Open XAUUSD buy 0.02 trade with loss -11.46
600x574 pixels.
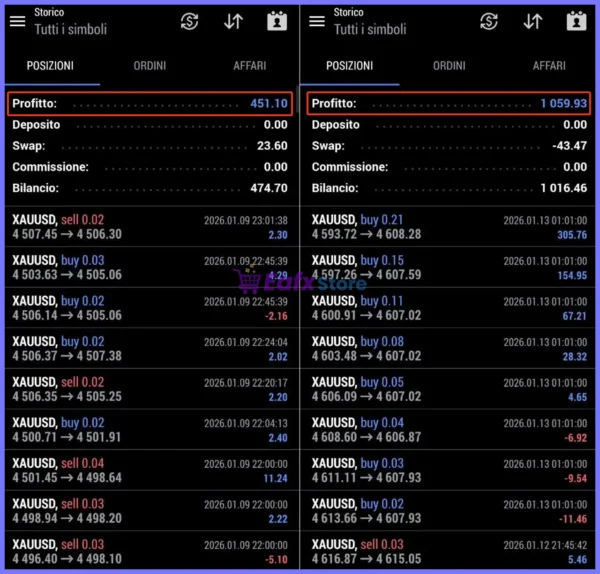pyautogui.click(x=448, y=510)
